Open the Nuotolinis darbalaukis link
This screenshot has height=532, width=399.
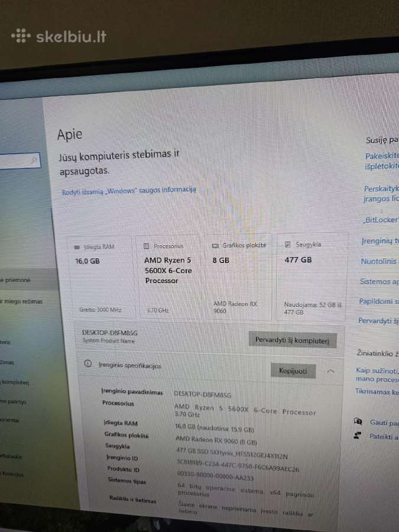379,261
